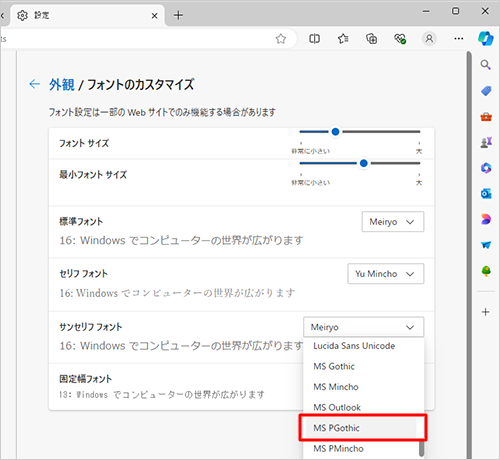500x460 pixels.
Task: Open Settings and more ellipsis menu
Action: (x=459, y=39)
